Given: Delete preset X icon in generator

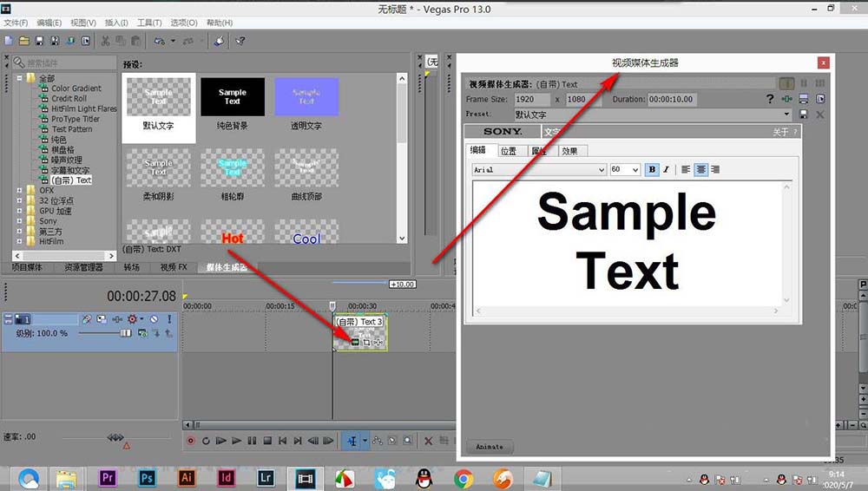Looking at the screenshot, I should (820, 115).
